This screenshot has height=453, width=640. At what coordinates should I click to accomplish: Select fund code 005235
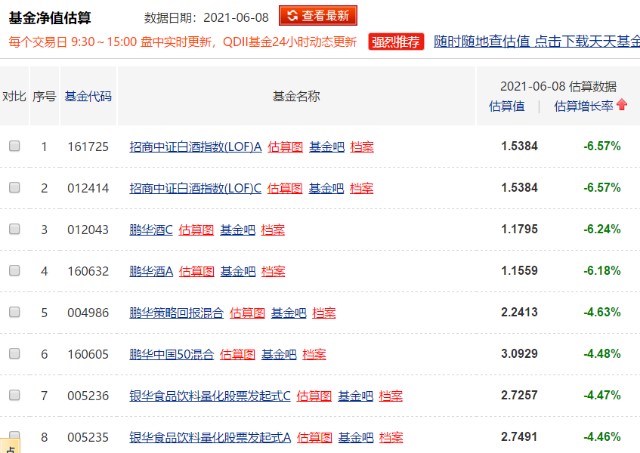88,437
